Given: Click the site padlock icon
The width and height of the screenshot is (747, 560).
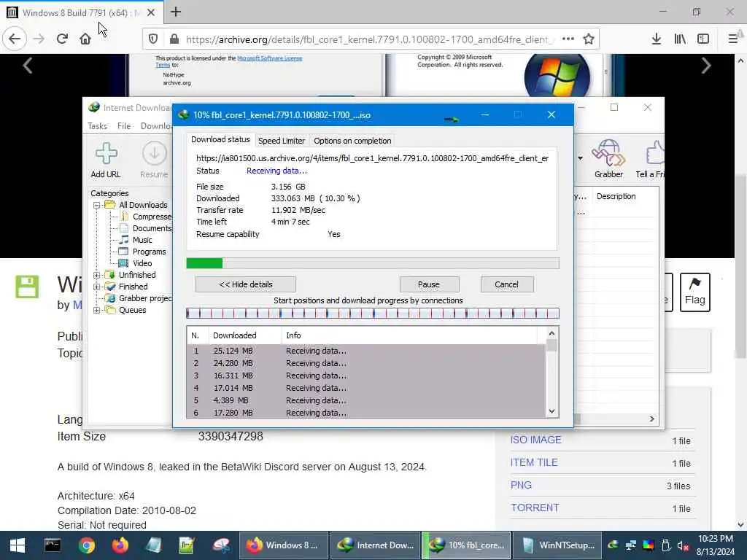Looking at the screenshot, I should (x=174, y=39).
